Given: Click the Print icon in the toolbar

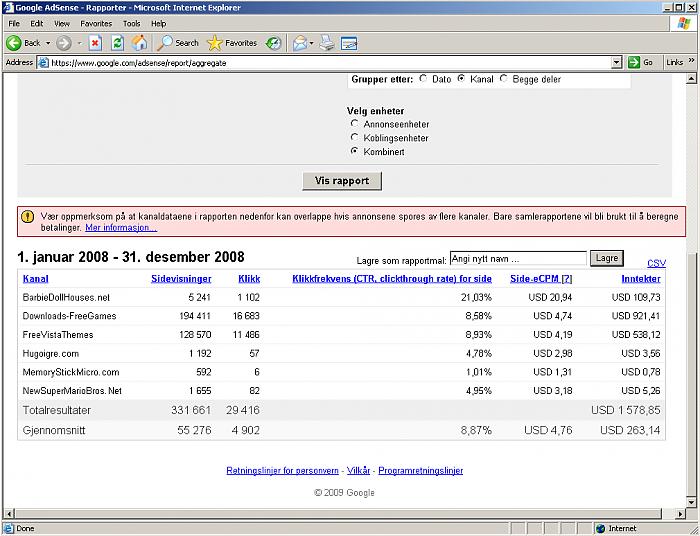Looking at the screenshot, I should [x=327, y=43].
